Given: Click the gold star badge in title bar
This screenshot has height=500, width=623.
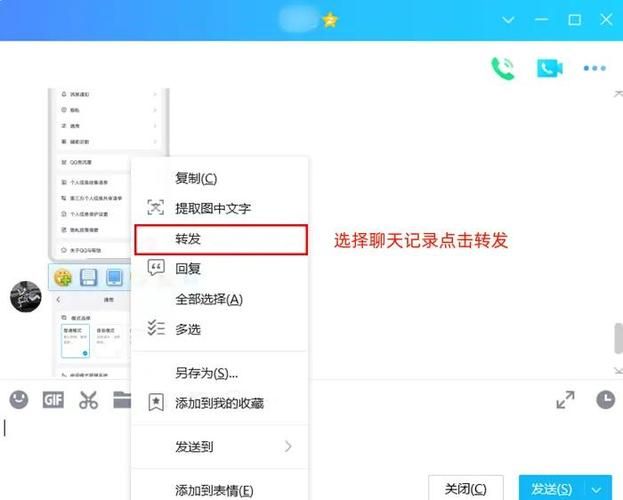Looking at the screenshot, I should (330, 19).
